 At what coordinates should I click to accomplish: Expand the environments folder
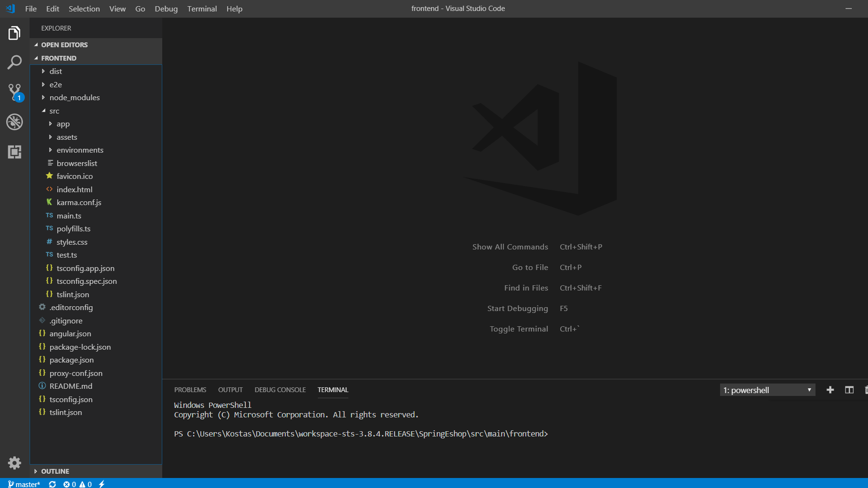pos(95,150)
